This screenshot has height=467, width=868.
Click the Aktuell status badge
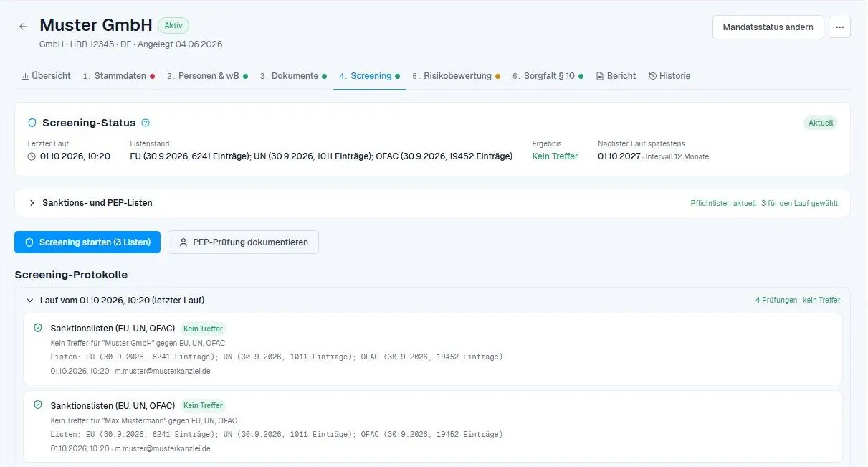pos(821,123)
